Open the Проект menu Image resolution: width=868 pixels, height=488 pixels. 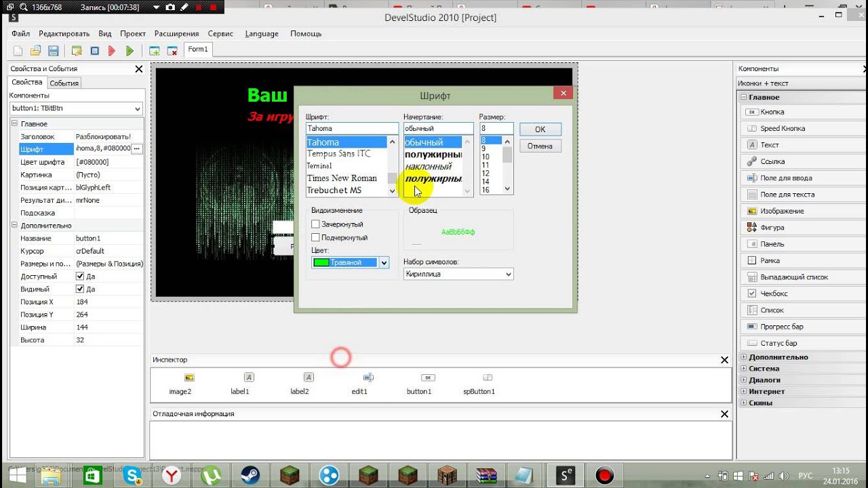pos(133,33)
